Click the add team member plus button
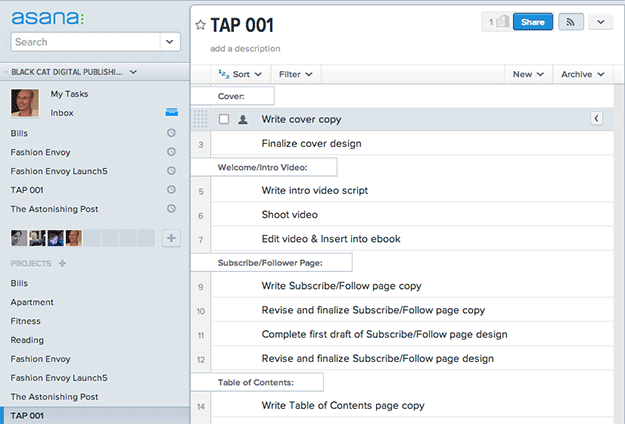The height and width of the screenshot is (424, 625). coord(171,238)
